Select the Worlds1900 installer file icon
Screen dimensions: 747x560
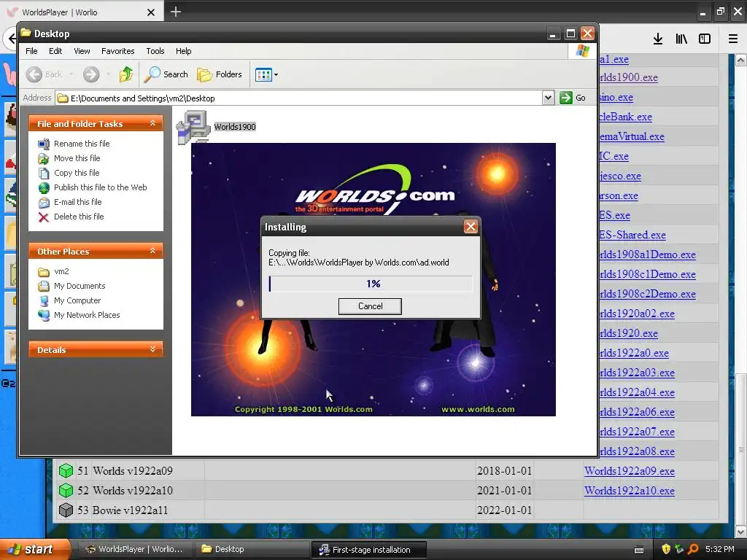point(193,127)
